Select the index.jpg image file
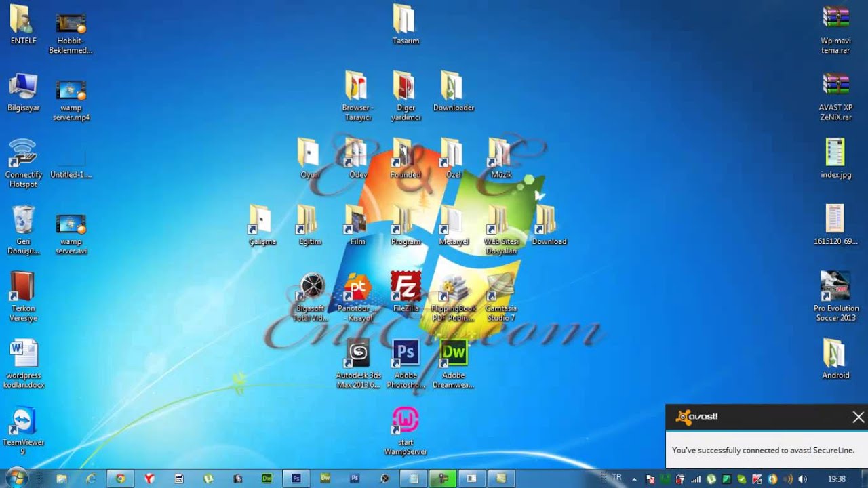Image resolution: width=868 pixels, height=488 pixels. (835, 159)
